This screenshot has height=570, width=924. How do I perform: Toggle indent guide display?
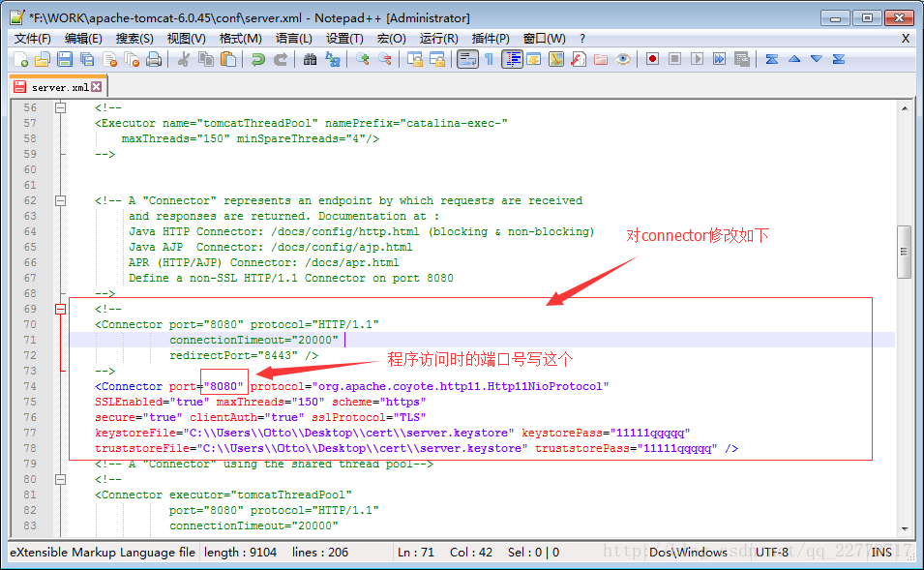512,60
